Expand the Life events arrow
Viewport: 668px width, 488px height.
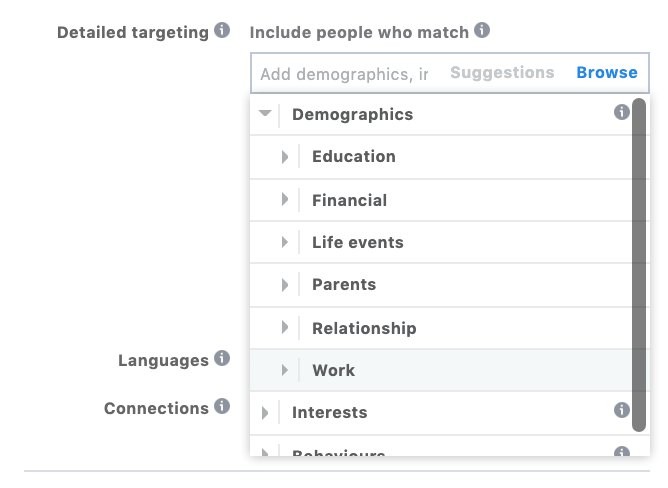point(285,243)
